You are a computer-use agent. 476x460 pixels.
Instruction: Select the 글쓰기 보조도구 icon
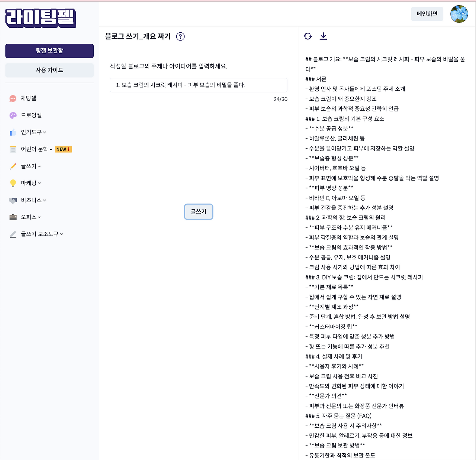[x=13, y=234]
